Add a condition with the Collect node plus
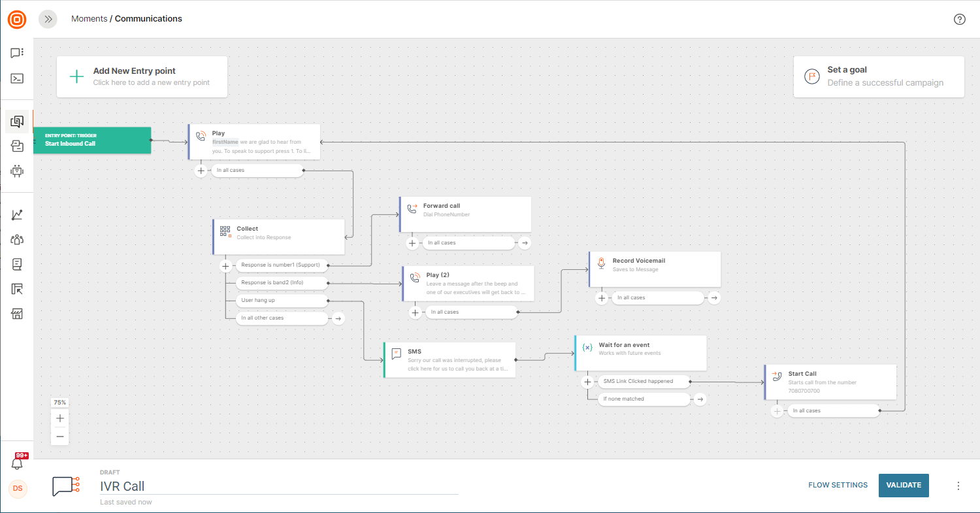 pyautogui.click(x=226, y=266)
